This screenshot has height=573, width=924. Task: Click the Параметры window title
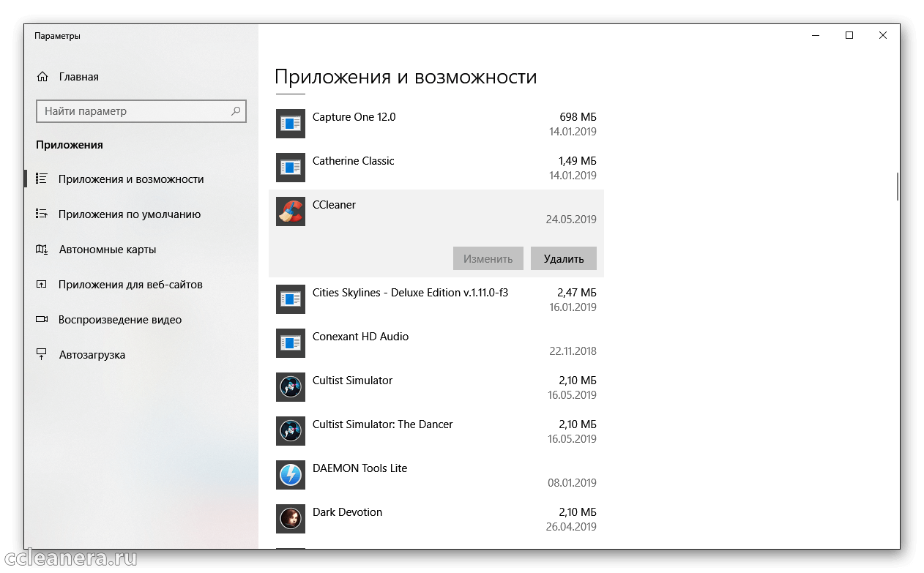click(x=57, y=36)
